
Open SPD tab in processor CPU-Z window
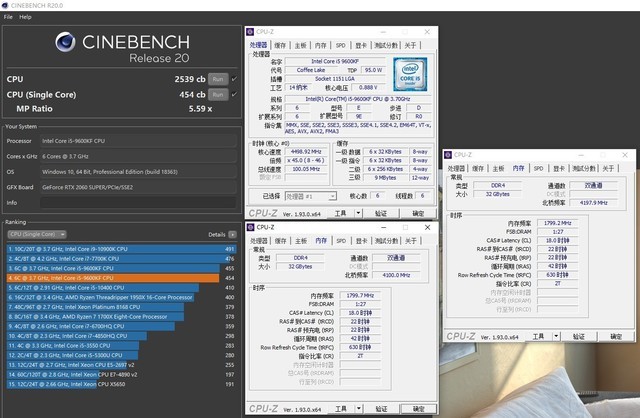(341, 45)
